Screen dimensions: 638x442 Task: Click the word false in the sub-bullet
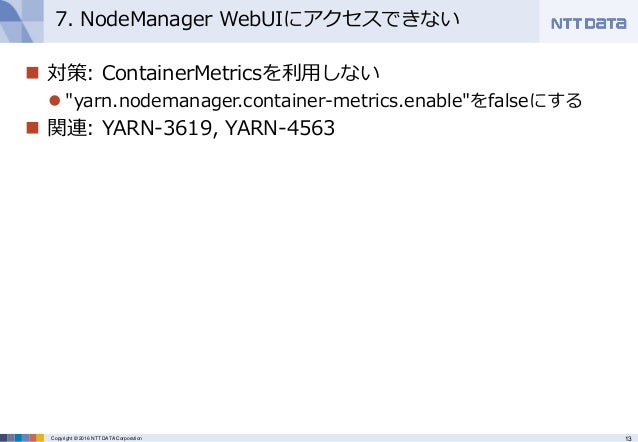[x=508, y=100]
